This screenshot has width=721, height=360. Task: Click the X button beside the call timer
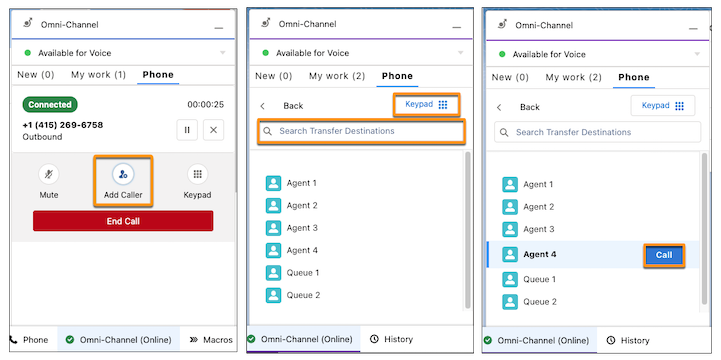coord(213,130)
